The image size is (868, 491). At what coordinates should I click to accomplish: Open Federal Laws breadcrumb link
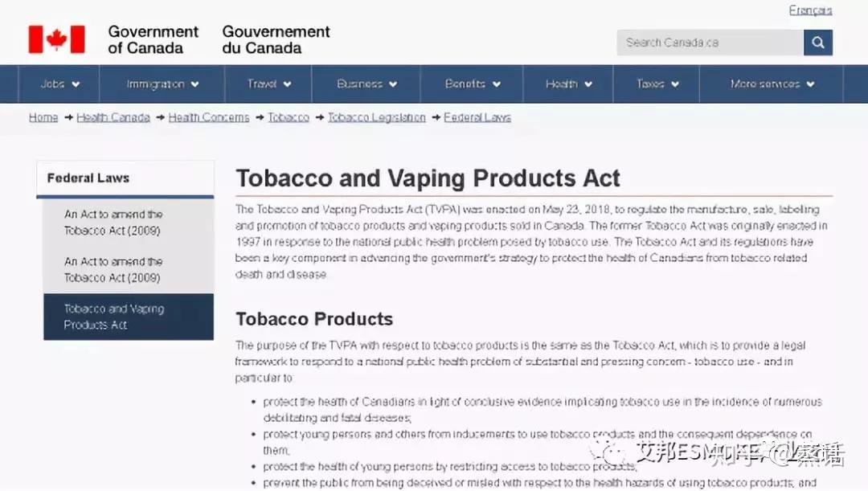(477, 117)
